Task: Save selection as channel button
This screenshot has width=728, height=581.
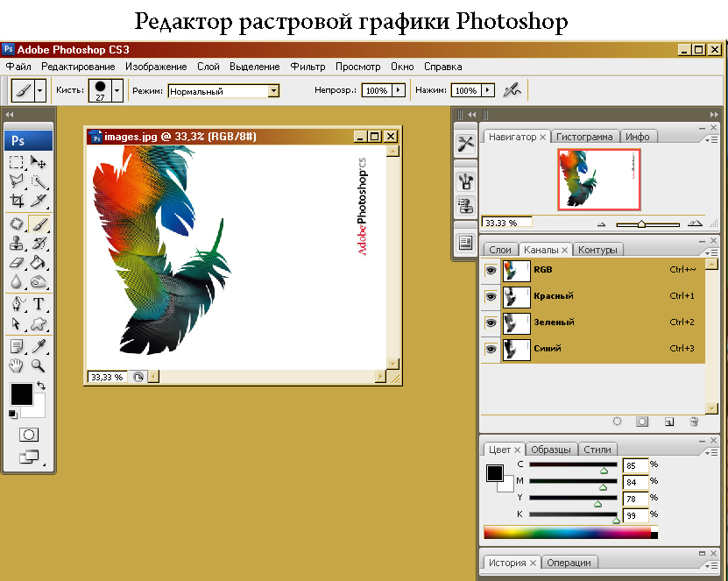Action: [x=642, y=422]
